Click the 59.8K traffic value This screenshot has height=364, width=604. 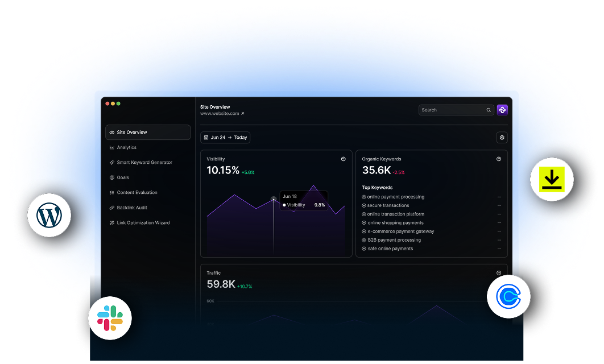pyautogui.click(x=221, y=284)
